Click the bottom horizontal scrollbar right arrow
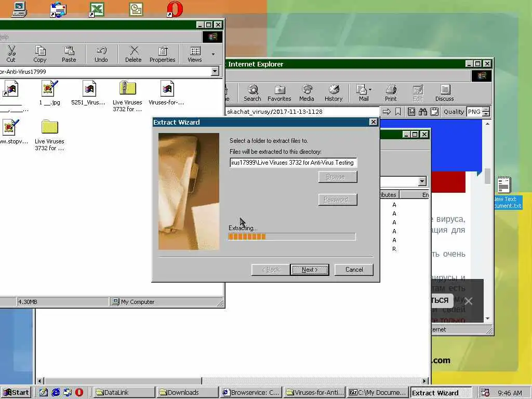 tap(424, 381)
